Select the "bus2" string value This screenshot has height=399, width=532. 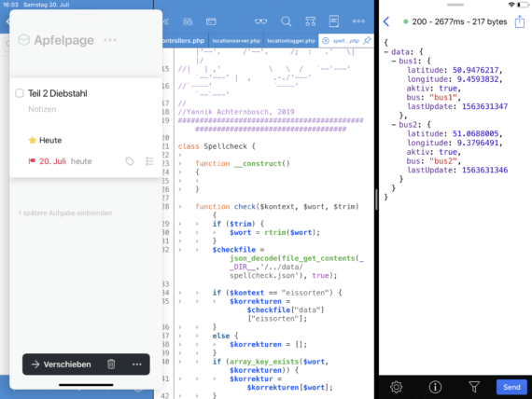click(442, 160)
